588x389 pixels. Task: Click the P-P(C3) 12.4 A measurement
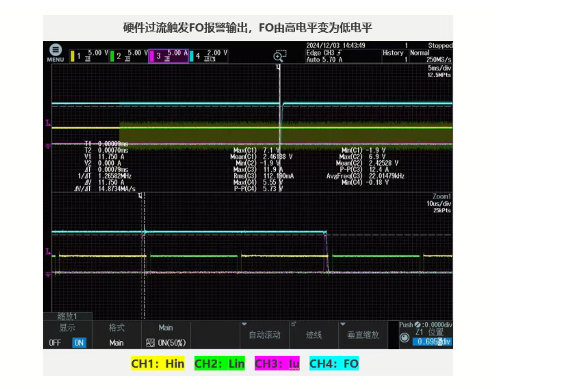364,170
